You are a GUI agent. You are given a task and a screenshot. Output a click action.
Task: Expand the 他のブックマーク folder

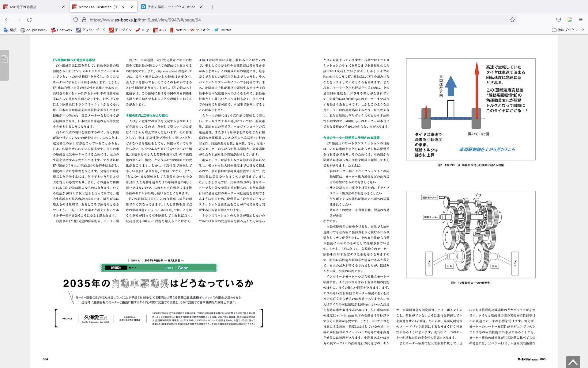point(568,30)
